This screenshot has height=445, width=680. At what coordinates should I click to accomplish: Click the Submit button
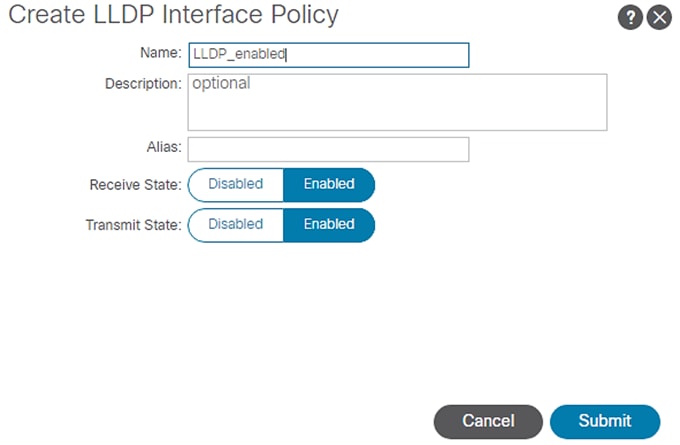pos(605,421)
